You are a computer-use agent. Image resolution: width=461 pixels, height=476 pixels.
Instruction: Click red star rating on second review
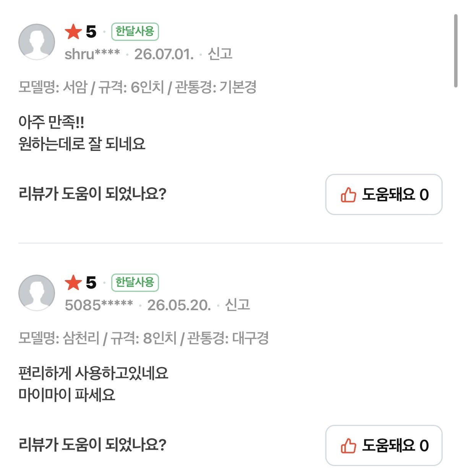click(x=73, y=282)
